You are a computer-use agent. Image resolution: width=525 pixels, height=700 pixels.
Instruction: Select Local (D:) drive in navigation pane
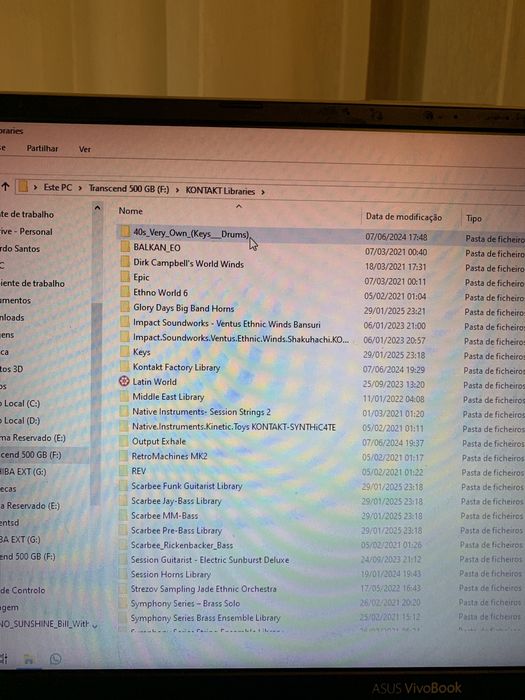20,421
